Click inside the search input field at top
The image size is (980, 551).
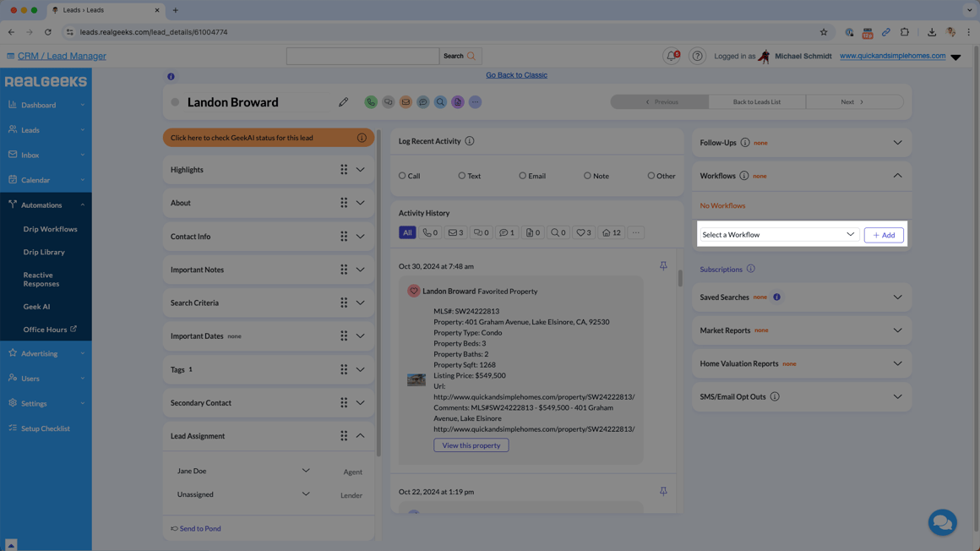click(x=363, y=55)
